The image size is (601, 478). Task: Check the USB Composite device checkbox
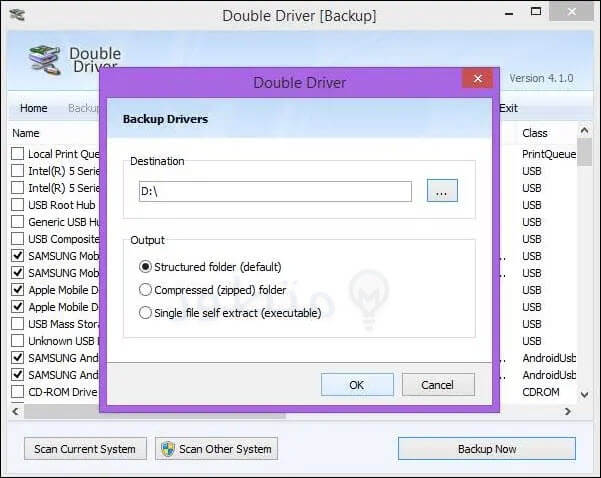tap(17, 239)
